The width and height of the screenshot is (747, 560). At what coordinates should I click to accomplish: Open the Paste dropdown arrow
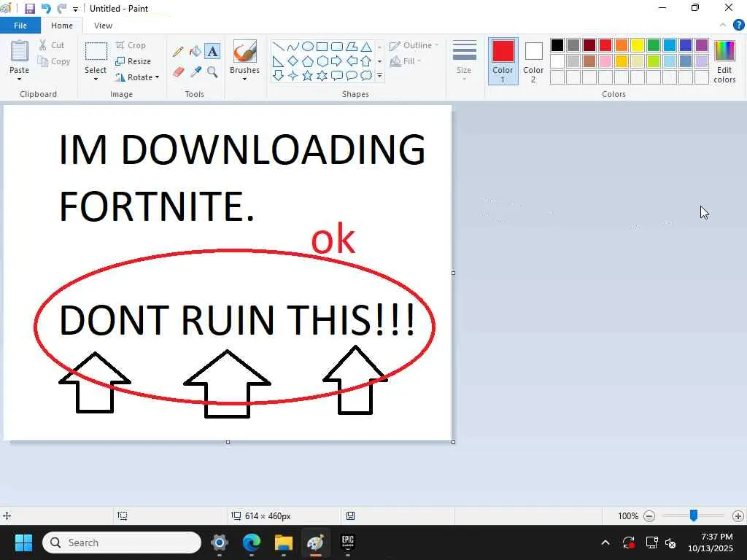point(19,79)
